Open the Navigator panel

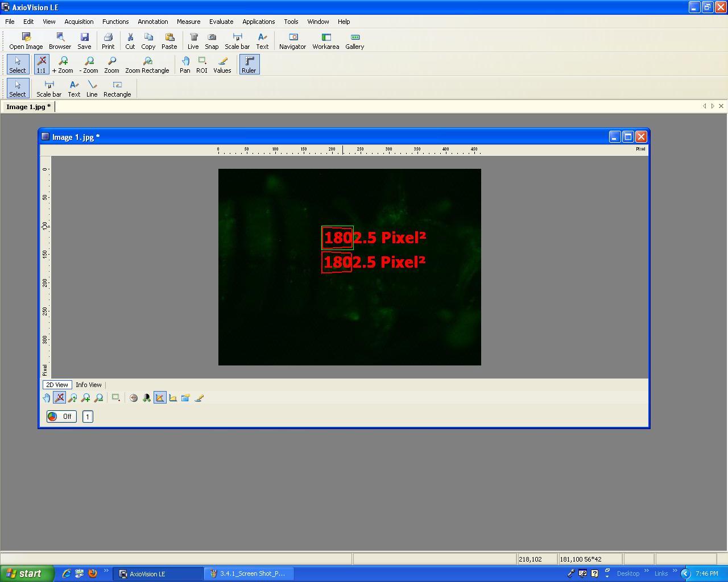[x=292, y=41]
